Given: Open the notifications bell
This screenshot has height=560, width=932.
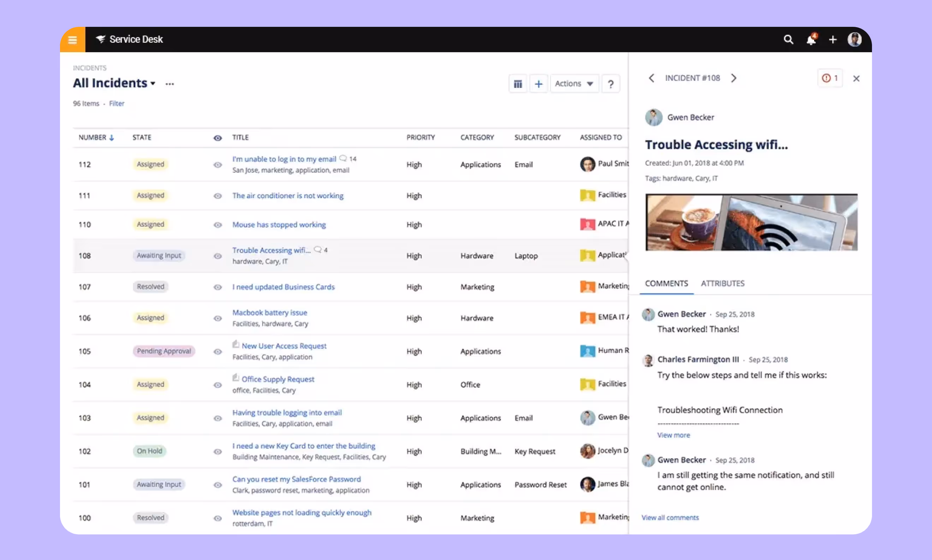Looking at the screenshot, I should tap(811, 39).
